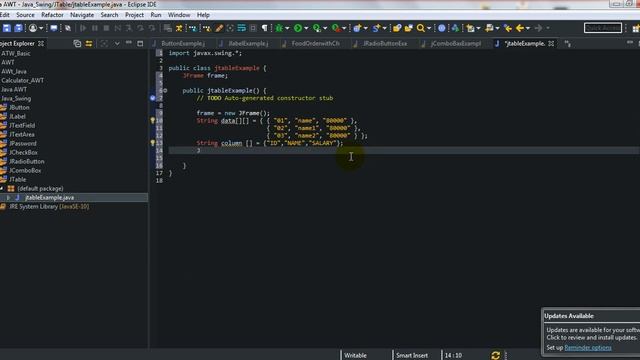Click the Save toolbar icon
This screenshot has width=640, height=360.
(x=7, y=28)
